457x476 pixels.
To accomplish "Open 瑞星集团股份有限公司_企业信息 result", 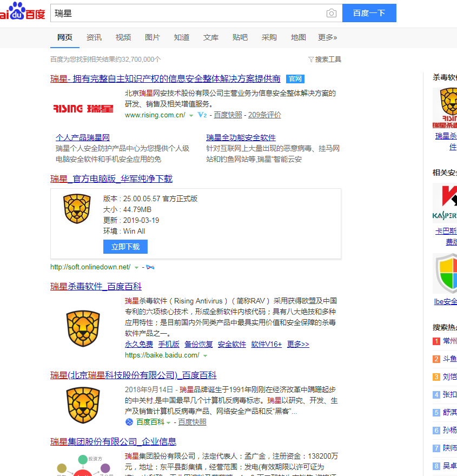I will point(113,441).
